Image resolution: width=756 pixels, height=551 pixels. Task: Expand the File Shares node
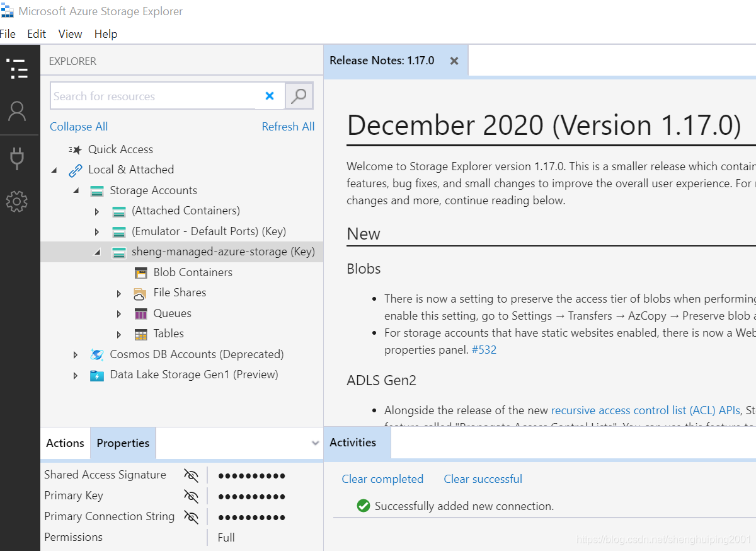pyautogui.click(x=119, y=293)
